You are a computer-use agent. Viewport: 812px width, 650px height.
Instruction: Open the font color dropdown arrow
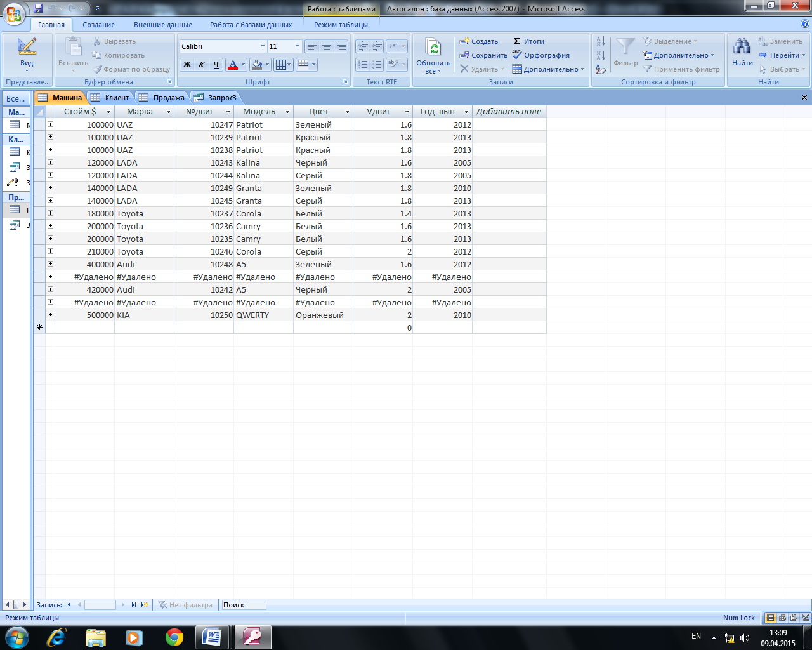244,64
